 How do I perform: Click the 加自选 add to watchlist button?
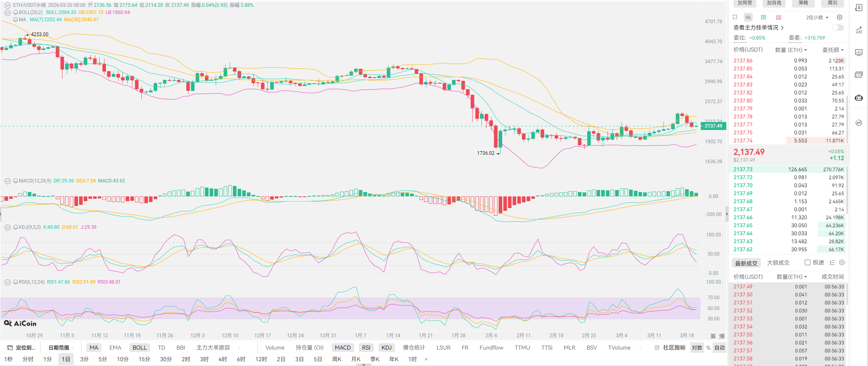click(774, 3)
